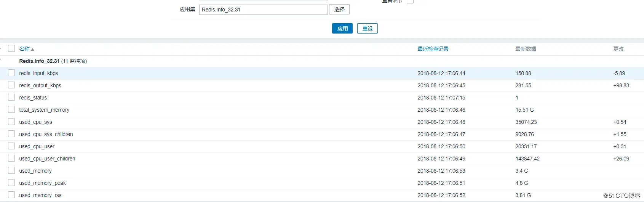This screenshot has height=202, width=644.
Task: Tick the redis_input_kbps checkbox
Action: pos(11,73)
